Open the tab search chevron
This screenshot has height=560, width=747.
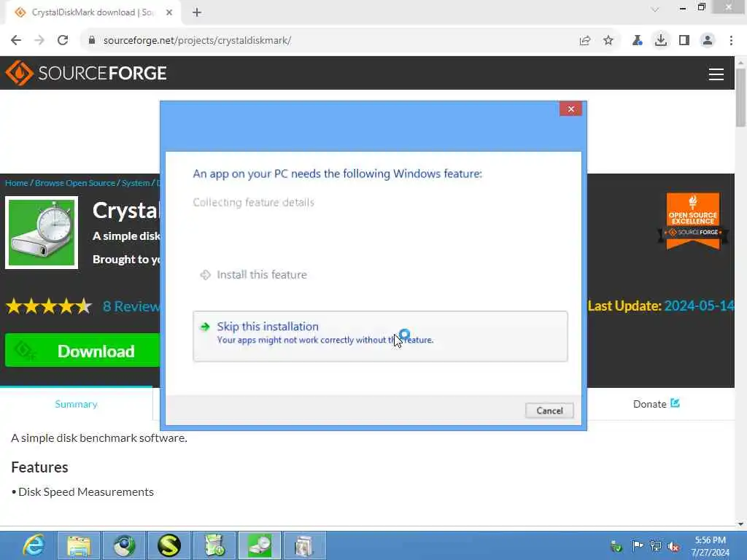(655, 9)
